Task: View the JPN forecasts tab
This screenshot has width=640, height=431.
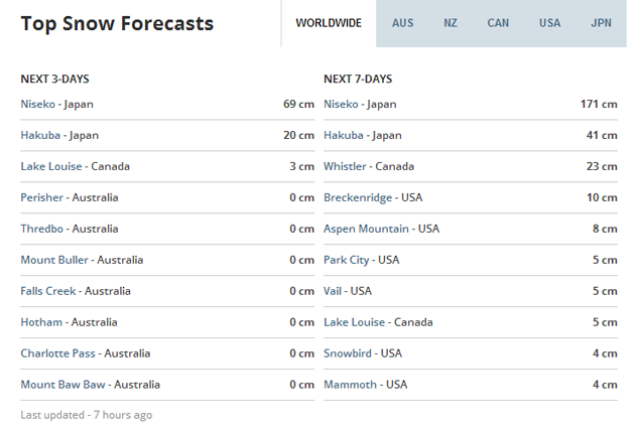Action: (601, 23)
